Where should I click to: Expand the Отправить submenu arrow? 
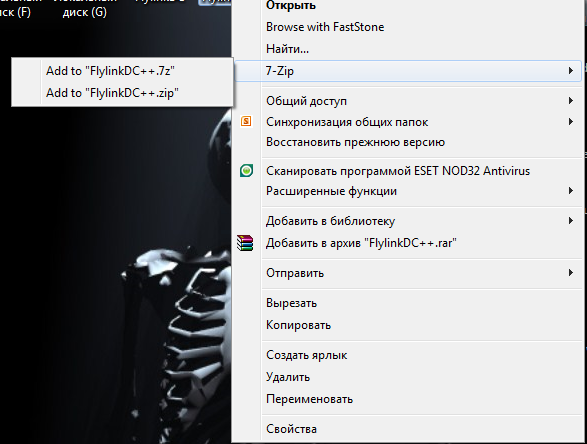(x=571, y=273)
